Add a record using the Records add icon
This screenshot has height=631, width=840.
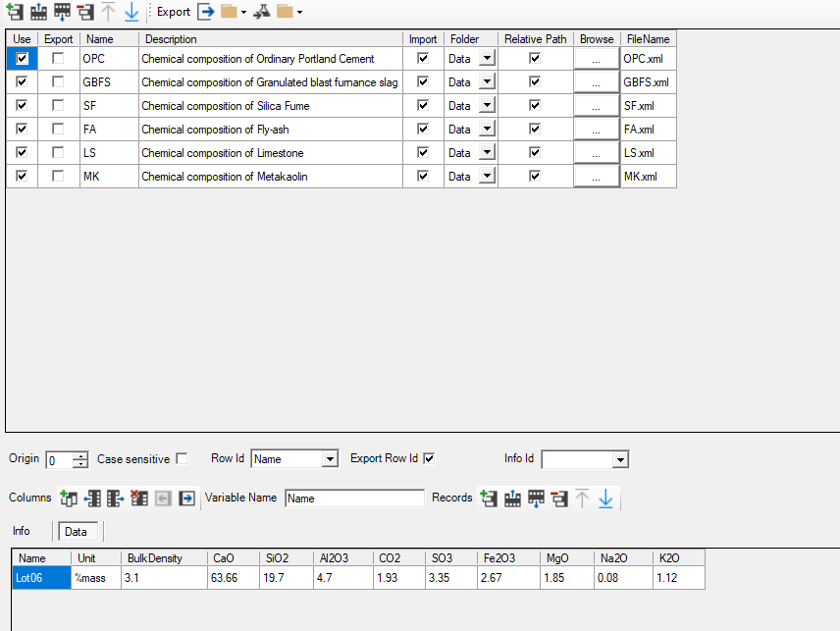(489, 499)
